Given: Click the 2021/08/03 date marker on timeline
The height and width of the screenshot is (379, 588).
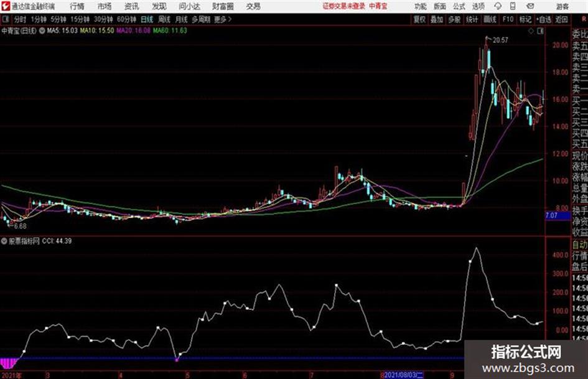Looking at the screenshot, I should [404, 375].
